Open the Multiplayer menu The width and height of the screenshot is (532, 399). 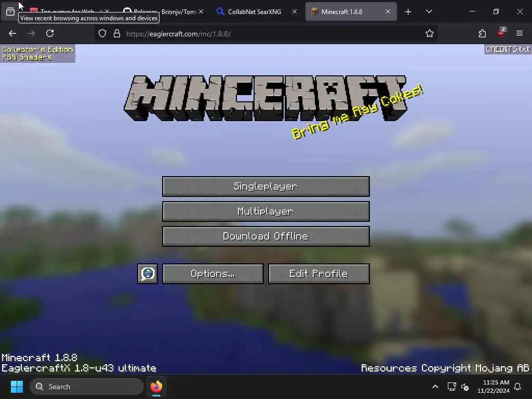(x=265, y=211)
